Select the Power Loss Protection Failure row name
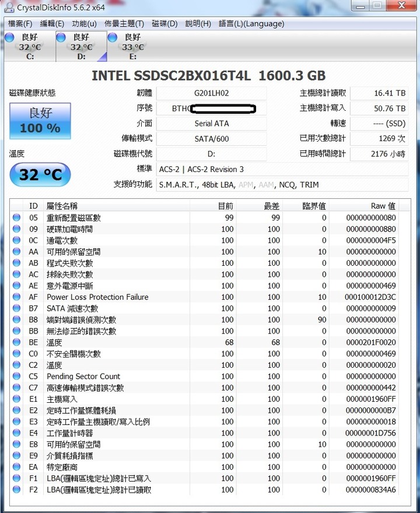 [x=97, y=297]
